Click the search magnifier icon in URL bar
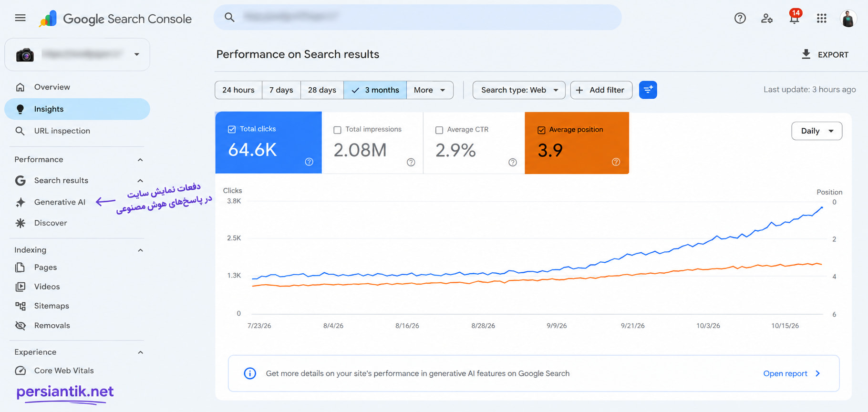 (x=229, y=18)
